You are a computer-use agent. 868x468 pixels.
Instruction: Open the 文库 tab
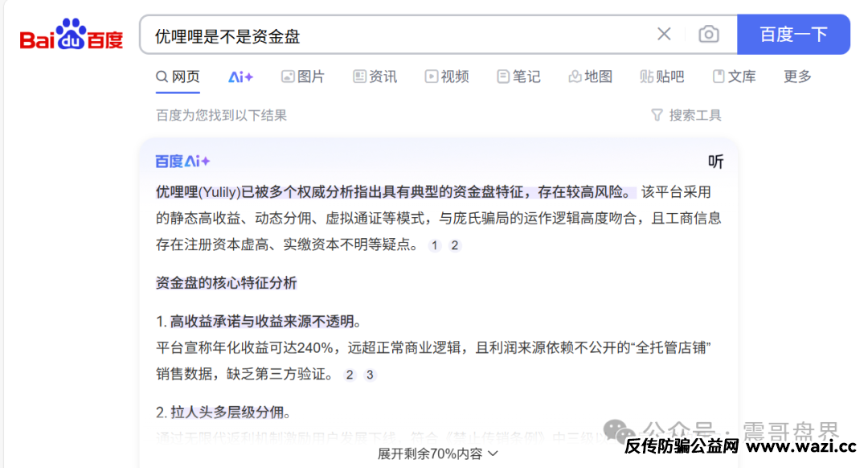[734, 76]
